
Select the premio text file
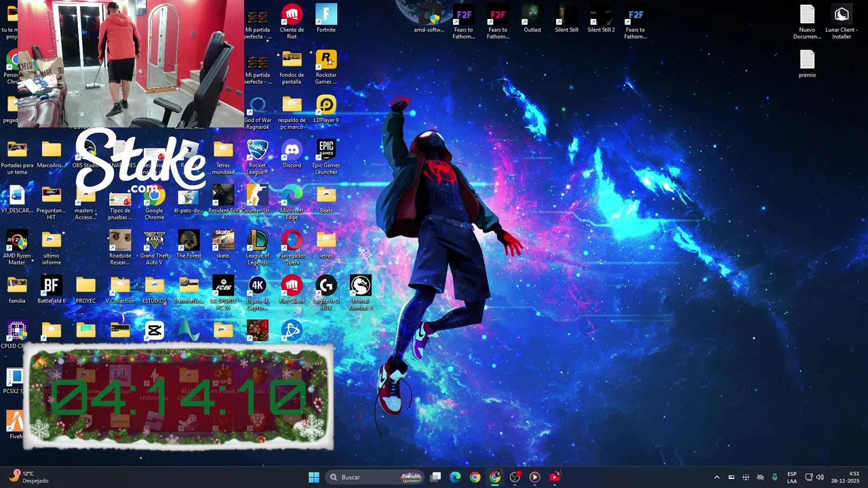[x=807, y=64]
